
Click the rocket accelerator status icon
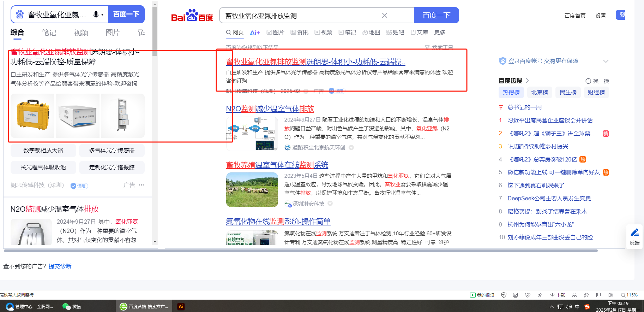[x=540, y=295]
